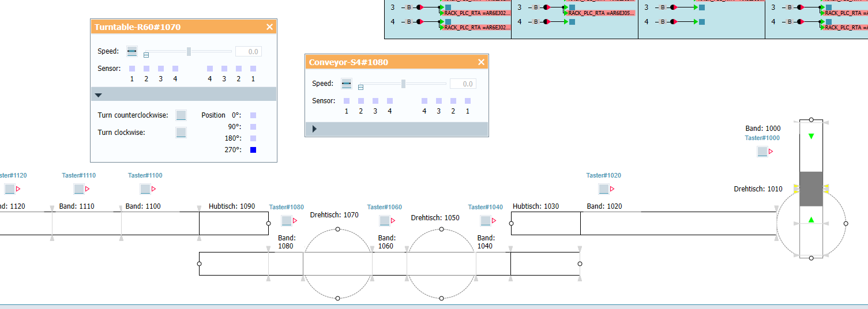Click red arrow beside Taster#1110 button
The width and height of the screenshot is (868, 309).
point(87,189)
